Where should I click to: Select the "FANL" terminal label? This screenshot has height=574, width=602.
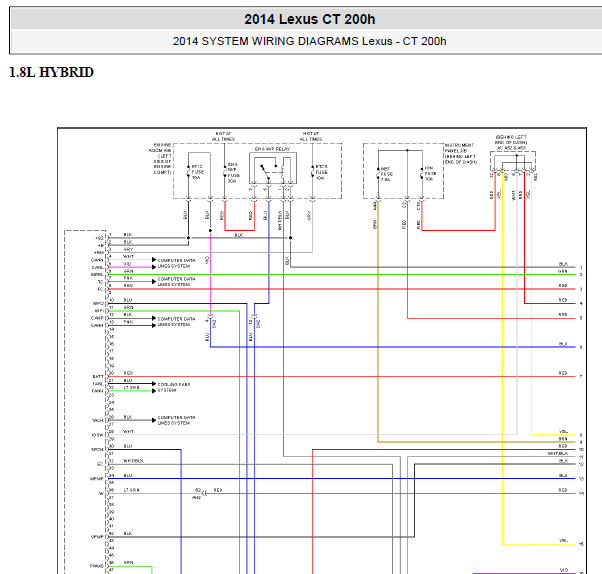(98, 384)
